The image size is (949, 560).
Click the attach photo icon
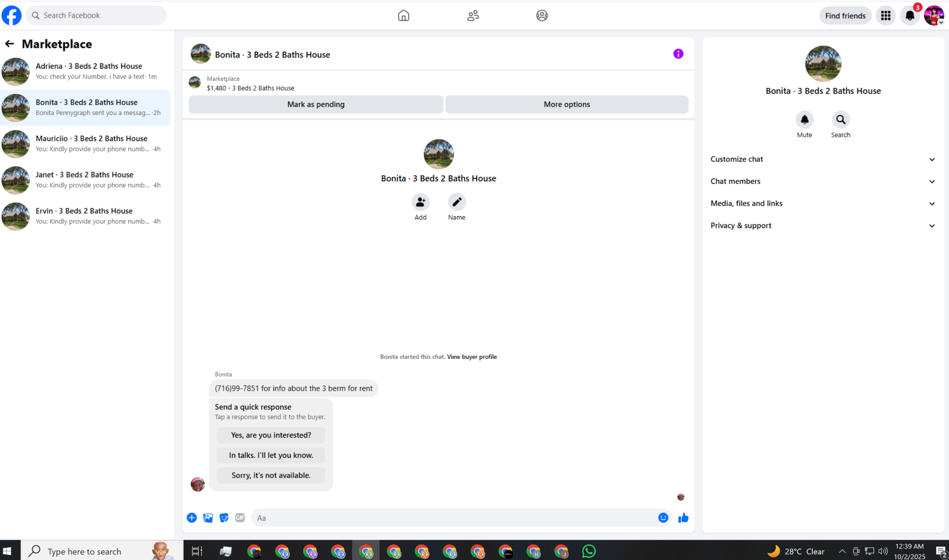coord(208,517)
